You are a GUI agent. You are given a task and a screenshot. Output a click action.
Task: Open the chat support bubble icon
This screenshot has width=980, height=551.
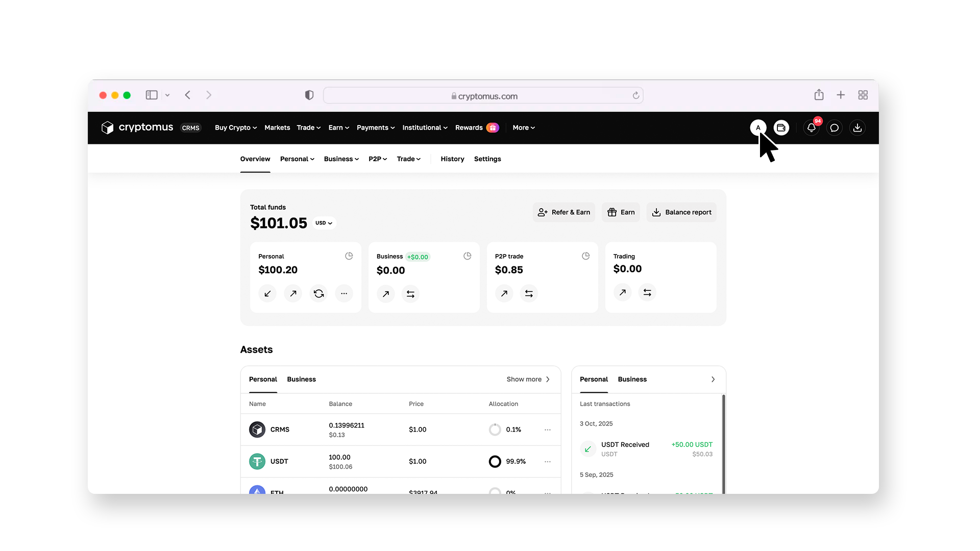(x=834, y=128)
